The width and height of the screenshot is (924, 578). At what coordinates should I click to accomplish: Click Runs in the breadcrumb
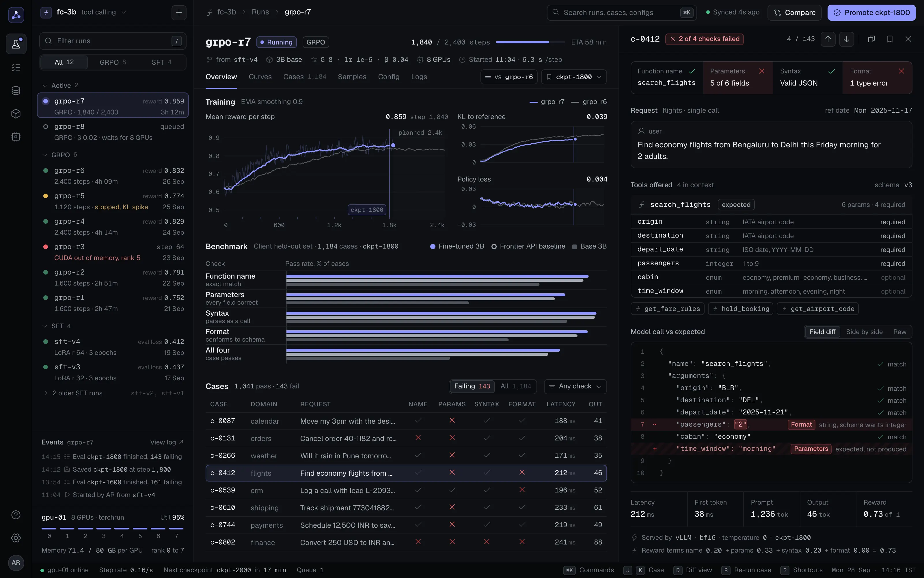pos(260,12)
